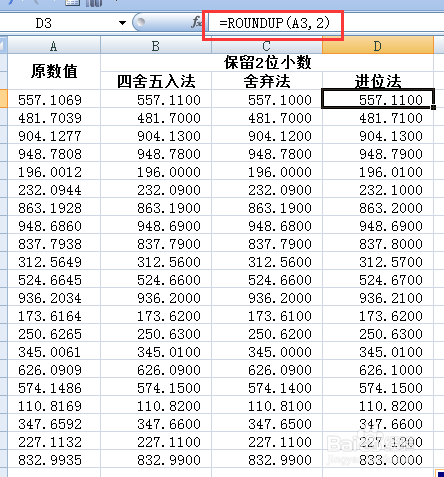Image resolution: width=444 pixels, height=477 pixels.
Task: Click the fx insert function icon
Action: (x=196, y=22)
